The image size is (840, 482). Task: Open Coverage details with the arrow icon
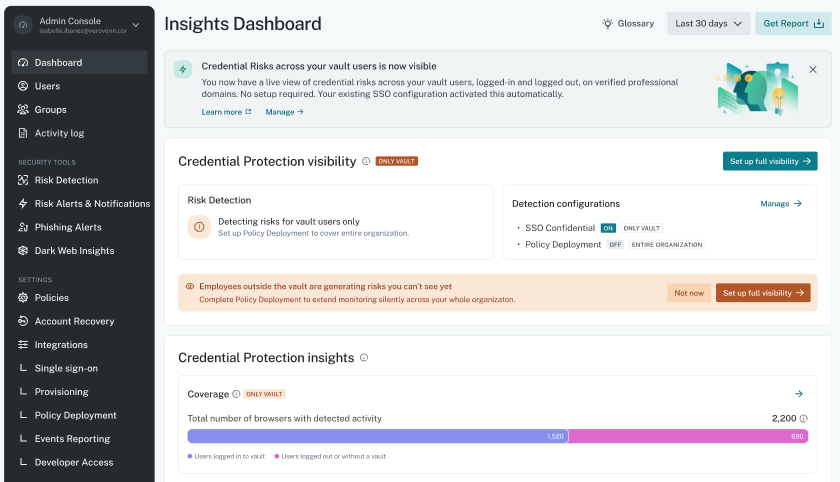point(799,394)
